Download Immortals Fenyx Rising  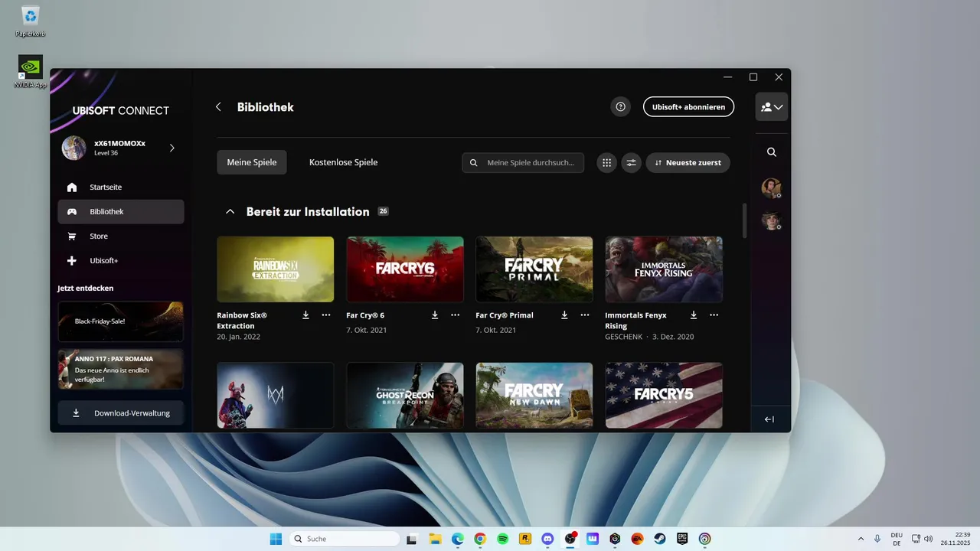tap(694, 315)
